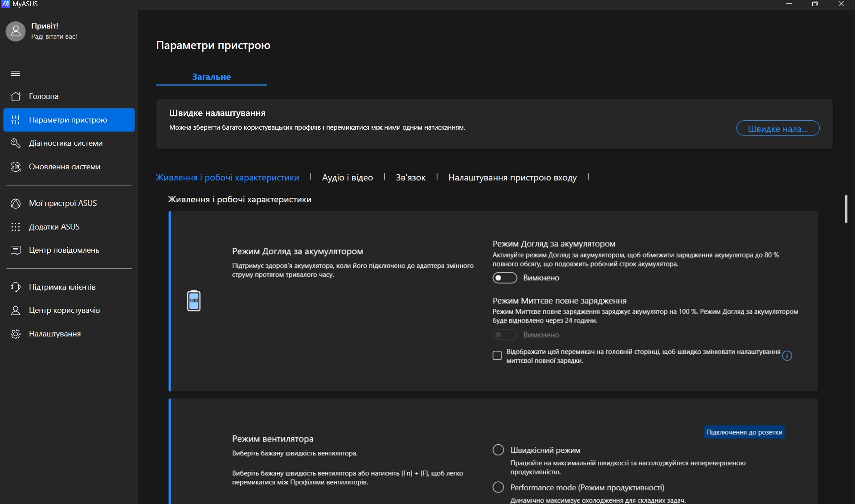This screenshot has width=855, height=504.
Task: Select the Performance mode radio button
Action: coord(498,487)
